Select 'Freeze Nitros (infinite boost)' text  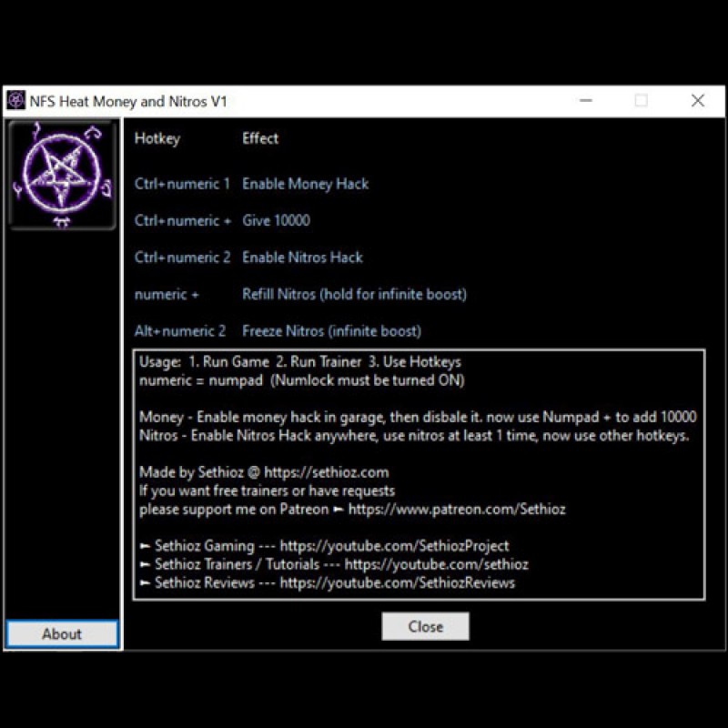pyautogui.click(x=331, y=331)
